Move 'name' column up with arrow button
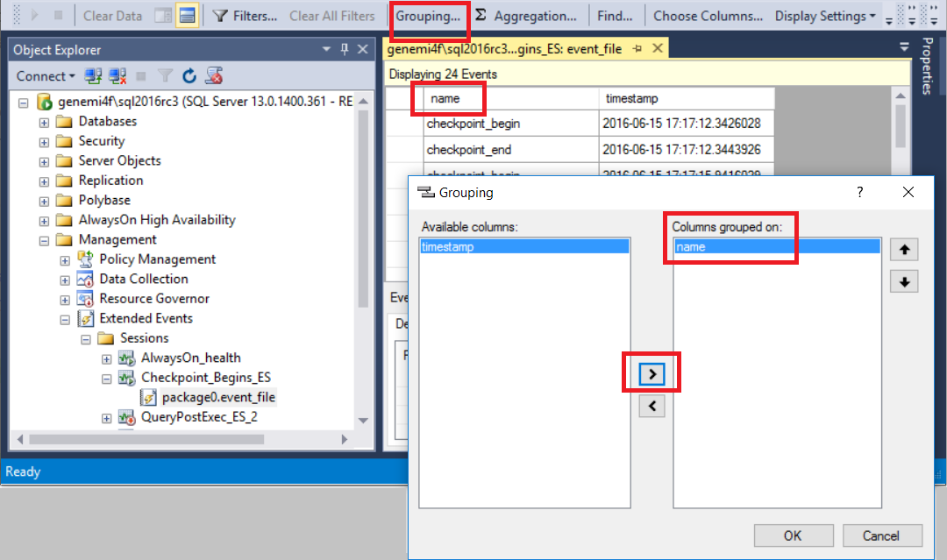 pyautogui.click(x=904, y=249)
